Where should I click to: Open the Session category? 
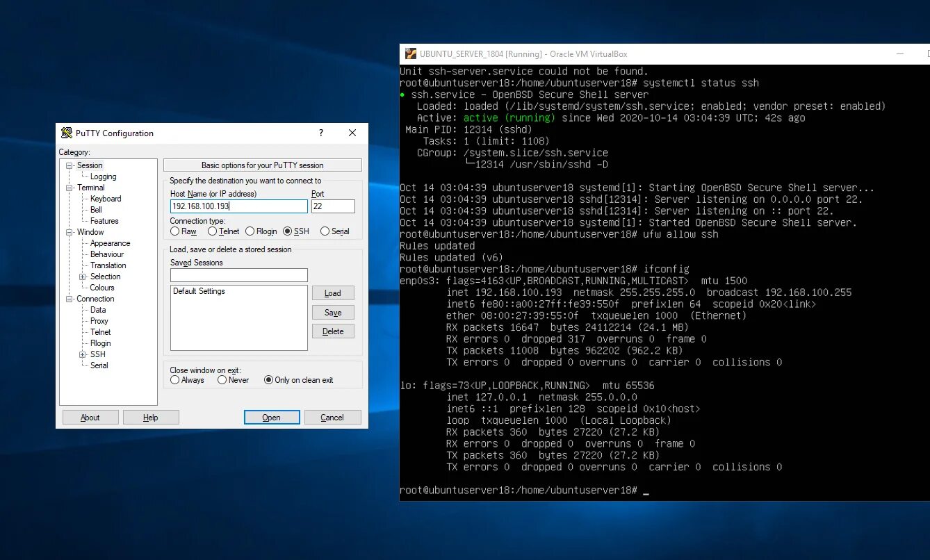point(90,165)
